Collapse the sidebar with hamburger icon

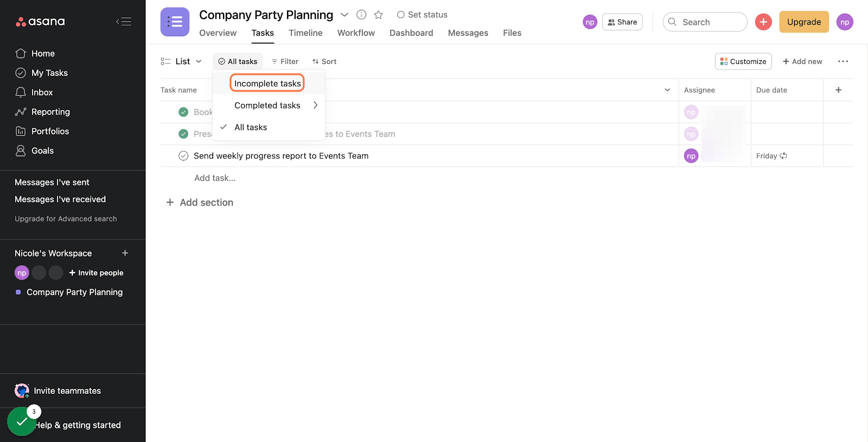click(x=124, y=22)
